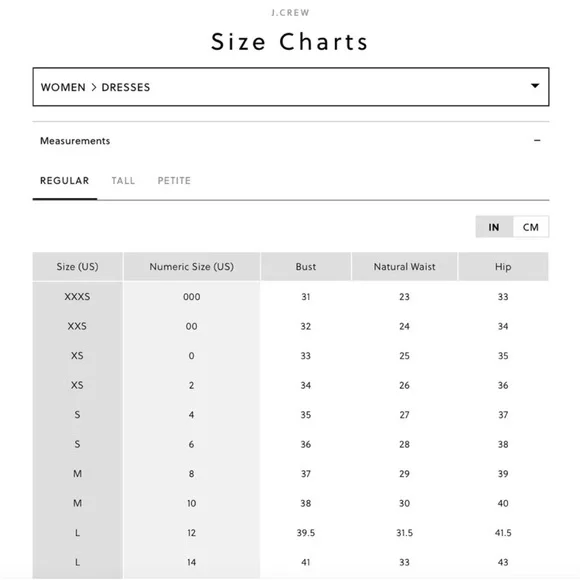Click the Size (US) column header
580x580 pixels.
[x=77, y=266]
